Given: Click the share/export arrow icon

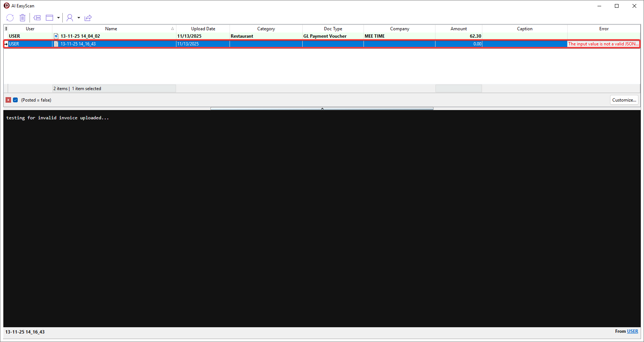Looking at the screenshot, I should pos(88,18).
